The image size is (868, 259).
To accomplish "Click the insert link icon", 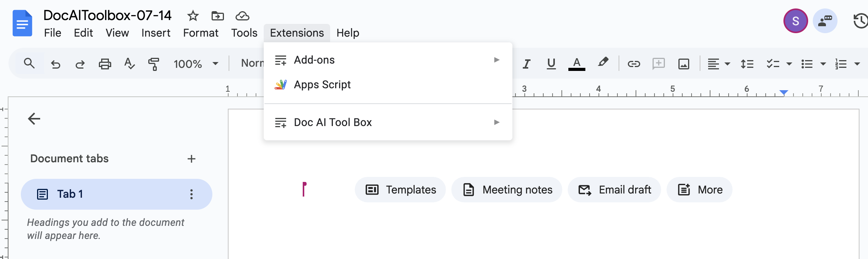I will (x=634, y=64).
